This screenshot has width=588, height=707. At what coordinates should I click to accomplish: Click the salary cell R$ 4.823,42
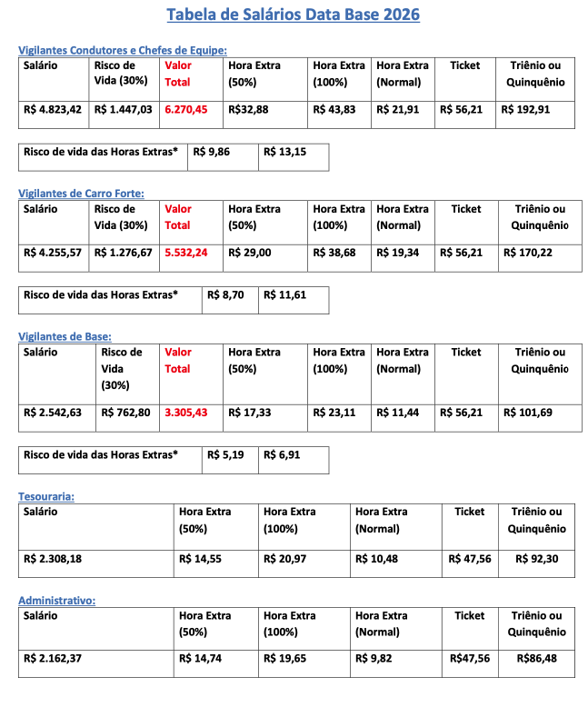[53, 110]
